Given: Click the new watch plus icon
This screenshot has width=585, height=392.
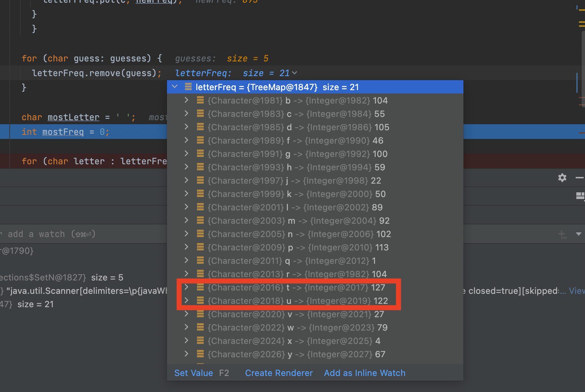Looking at the screenshot, I should 562,234.
